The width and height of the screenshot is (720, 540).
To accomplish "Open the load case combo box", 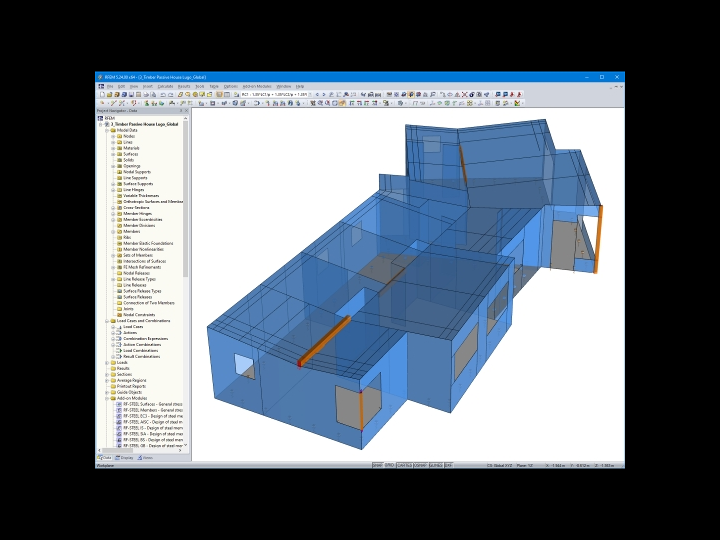I will click(275, 95).
